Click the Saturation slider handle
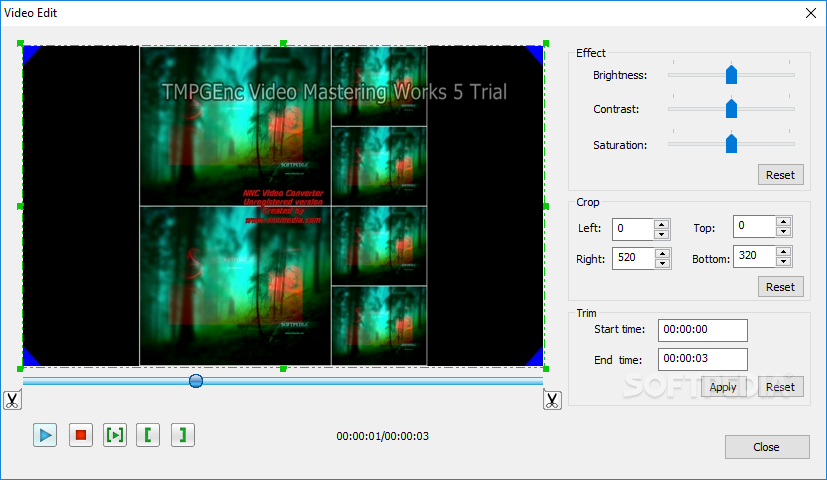 pyautogui.click(x=731, y=143)
